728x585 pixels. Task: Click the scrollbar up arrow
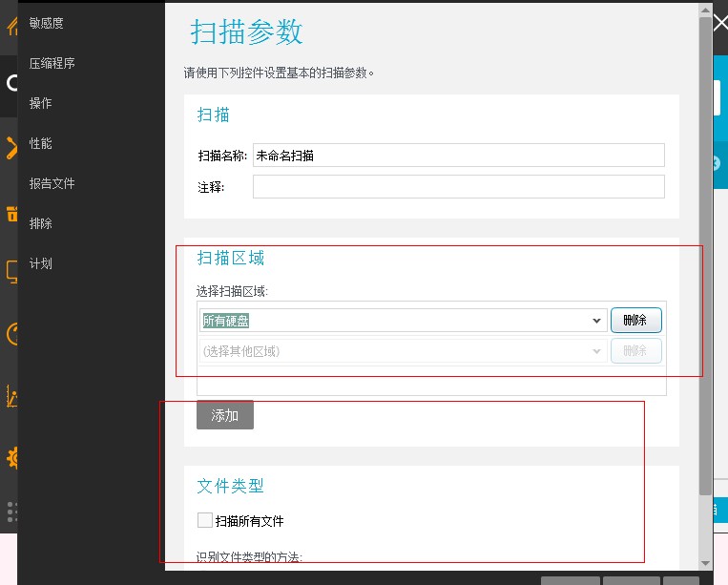706,10
